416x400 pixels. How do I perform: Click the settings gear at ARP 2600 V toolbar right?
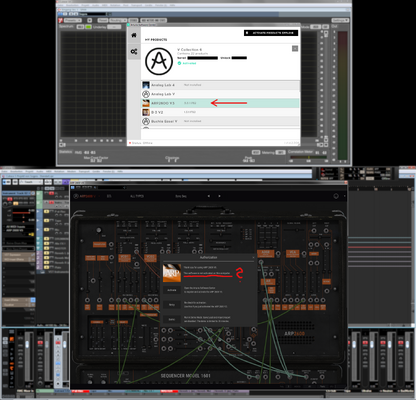pyautogui.click(x=336, y=196)
